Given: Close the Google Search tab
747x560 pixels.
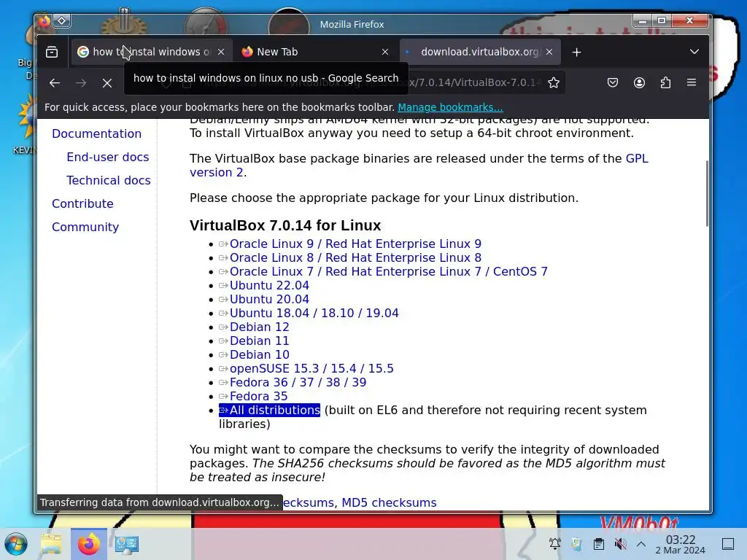Looking at the screenshot, I should click(x=221, y=52).
